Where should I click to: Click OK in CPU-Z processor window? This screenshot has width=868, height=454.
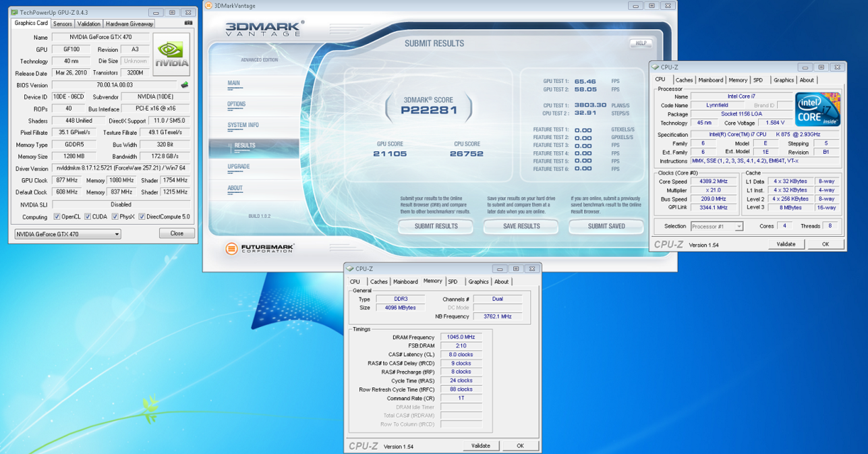click(825, 244)
